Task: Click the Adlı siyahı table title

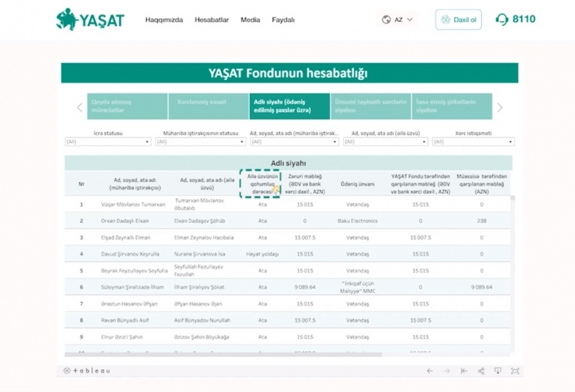Action: [288, 163]
